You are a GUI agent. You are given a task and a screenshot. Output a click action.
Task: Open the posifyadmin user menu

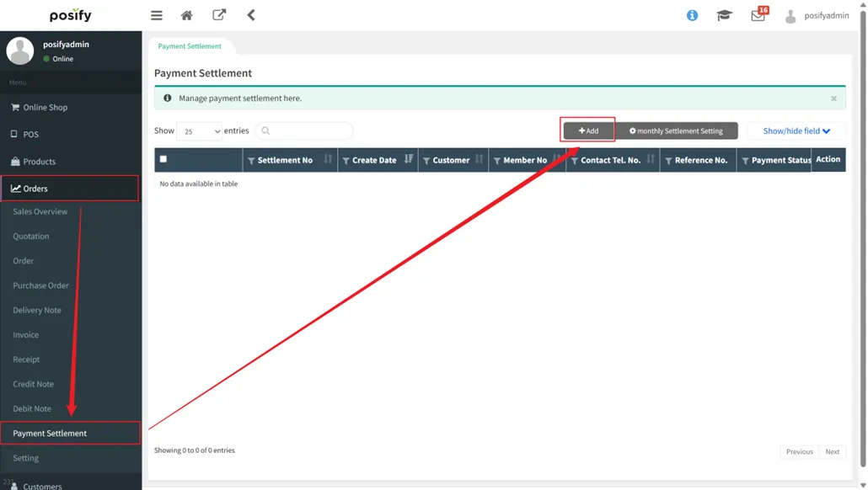click(x=817, y=15)
